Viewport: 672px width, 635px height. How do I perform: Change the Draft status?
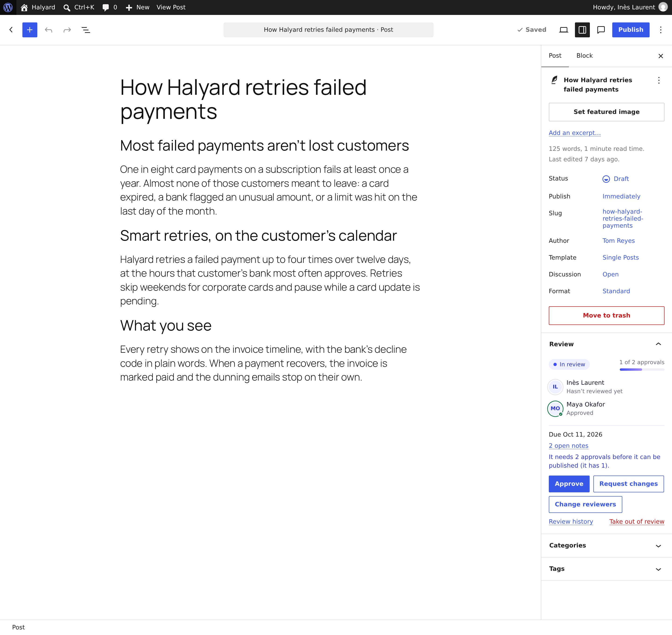click(x=616, y=179)
